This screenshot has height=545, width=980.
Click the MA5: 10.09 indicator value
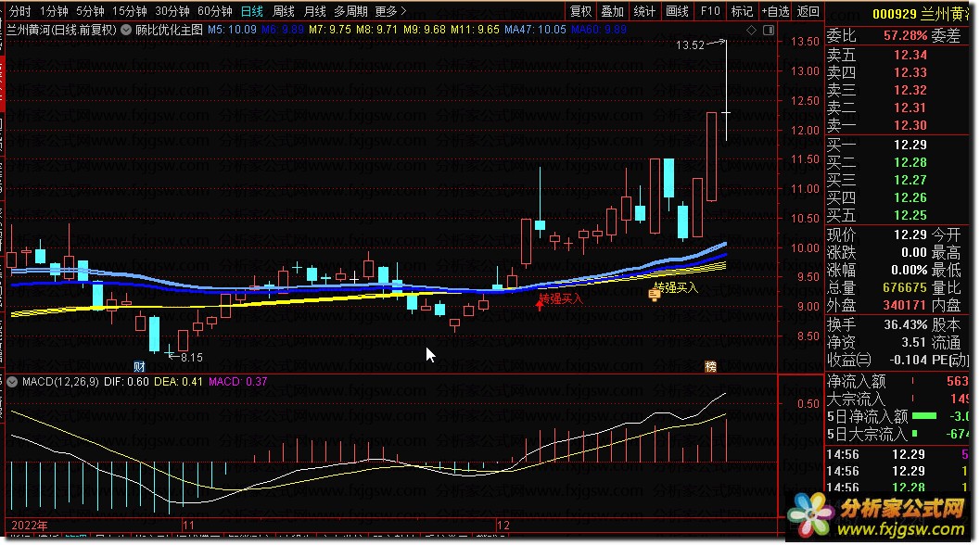point(232,30)
